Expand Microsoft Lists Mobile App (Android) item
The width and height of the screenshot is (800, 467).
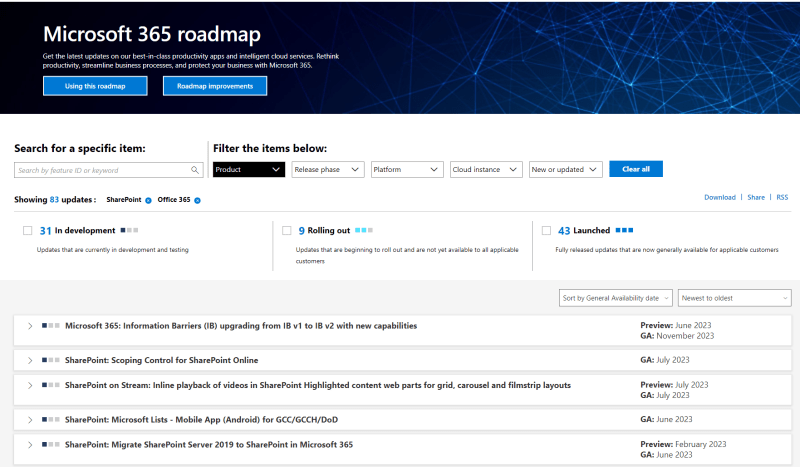tap(30, 420)
